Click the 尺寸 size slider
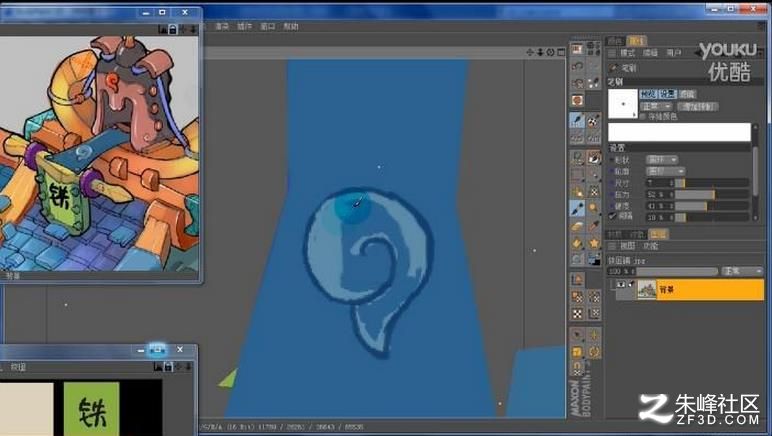Viewport: 772px width, 436px height. tap(712, 183)
